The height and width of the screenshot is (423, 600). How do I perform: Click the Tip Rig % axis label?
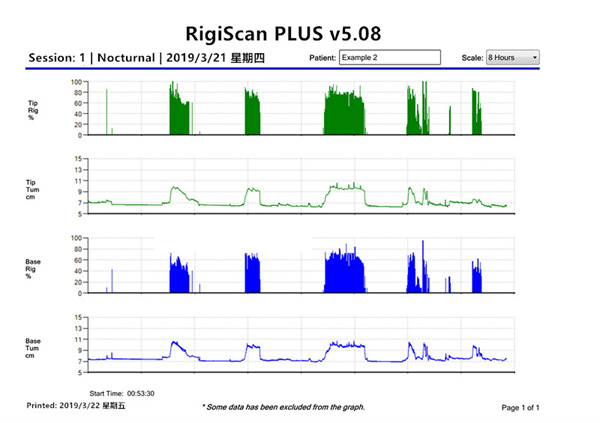[34, 109]
